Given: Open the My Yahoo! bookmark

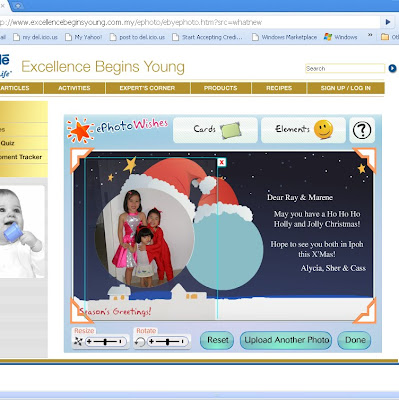Looking at the screenshot, I should [x=83, y=37].
